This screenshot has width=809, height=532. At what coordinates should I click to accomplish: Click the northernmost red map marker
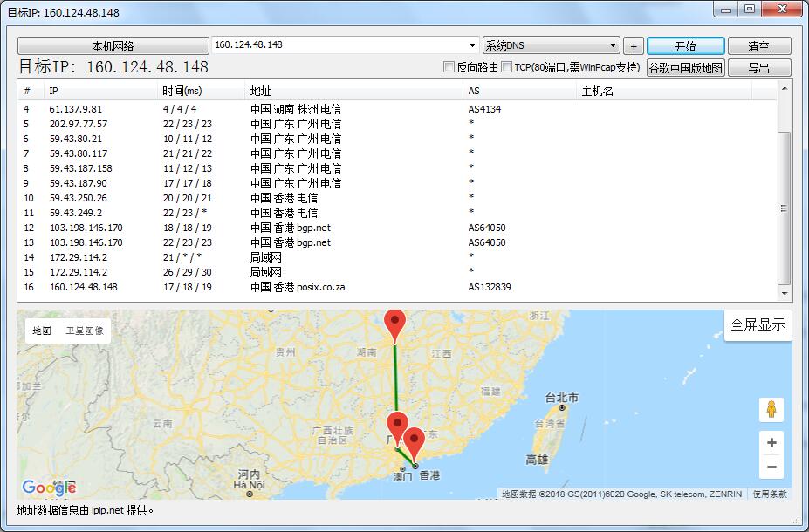395,324
